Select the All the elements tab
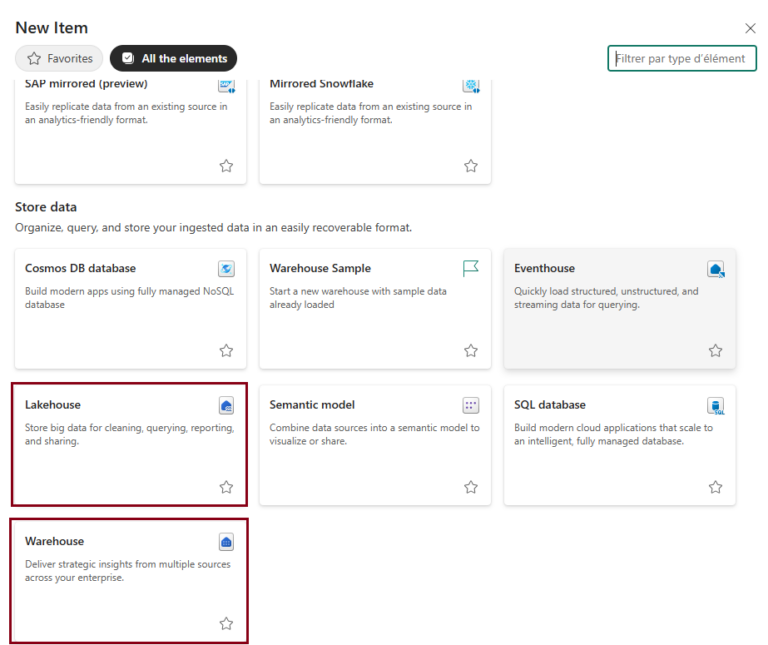The image size is (768, 645). coord(173,59)
